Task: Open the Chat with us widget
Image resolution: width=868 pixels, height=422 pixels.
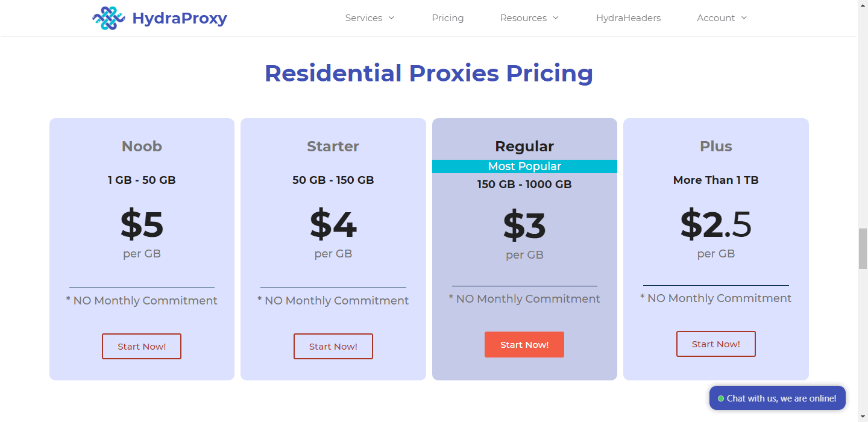Action: click(781, 398)
